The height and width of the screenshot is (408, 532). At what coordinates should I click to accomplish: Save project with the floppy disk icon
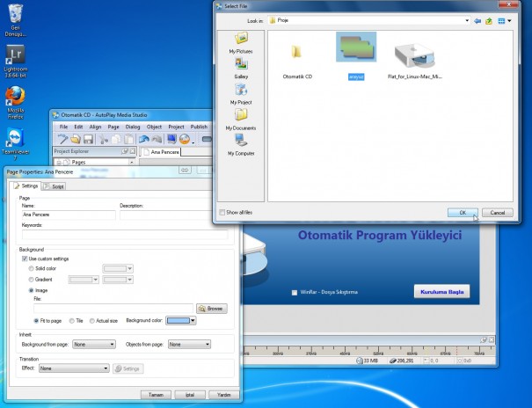click(x=88, y=139)
